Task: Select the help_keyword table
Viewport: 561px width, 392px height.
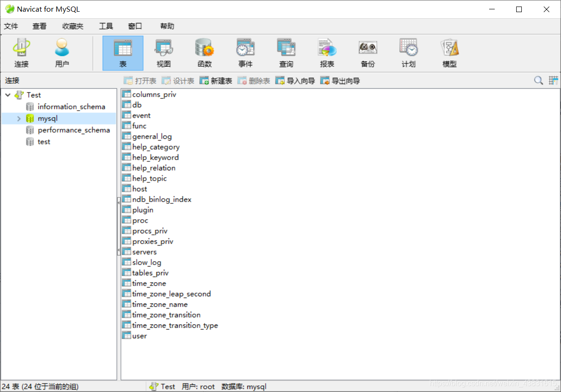Action: click(155, 157)
